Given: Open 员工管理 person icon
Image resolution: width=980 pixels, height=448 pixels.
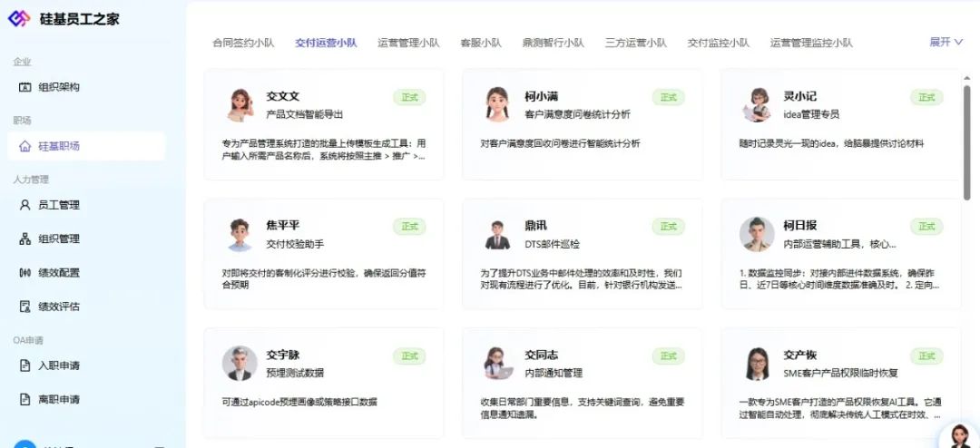Looking at the screenshot, I should (x=25, y=205).
